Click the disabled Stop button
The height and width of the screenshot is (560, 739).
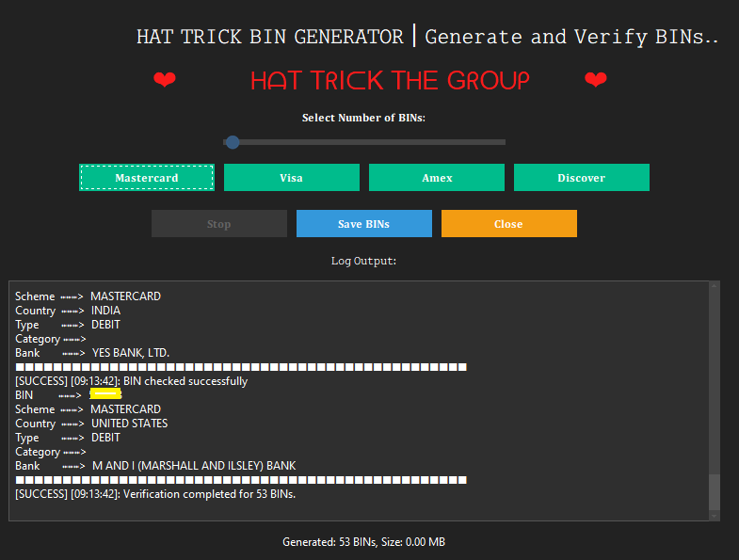(x=219, y=224)
